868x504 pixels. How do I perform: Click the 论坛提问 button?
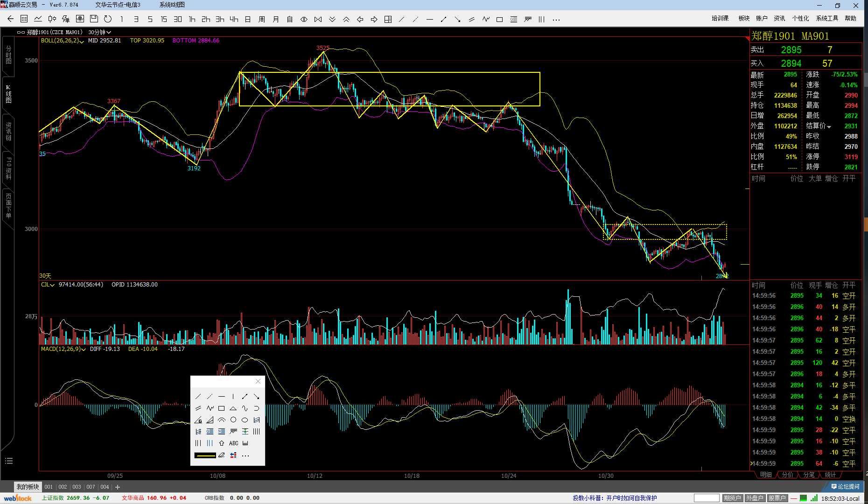coord(845,486)
